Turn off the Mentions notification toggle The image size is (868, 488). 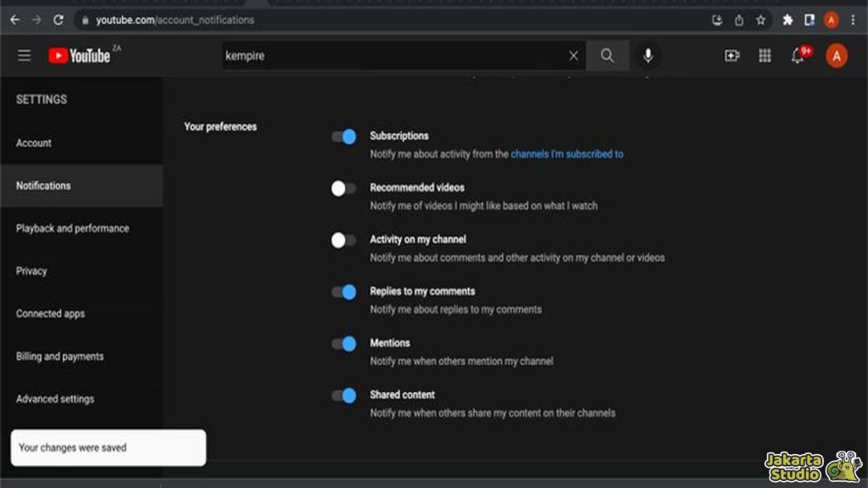pyautogui.click(x=343, y=343)
